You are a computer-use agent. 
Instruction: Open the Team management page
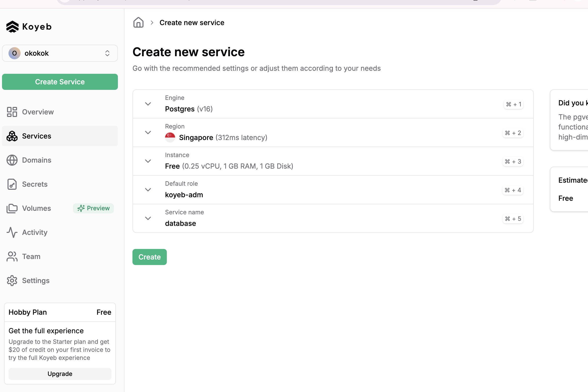point(31,256)
